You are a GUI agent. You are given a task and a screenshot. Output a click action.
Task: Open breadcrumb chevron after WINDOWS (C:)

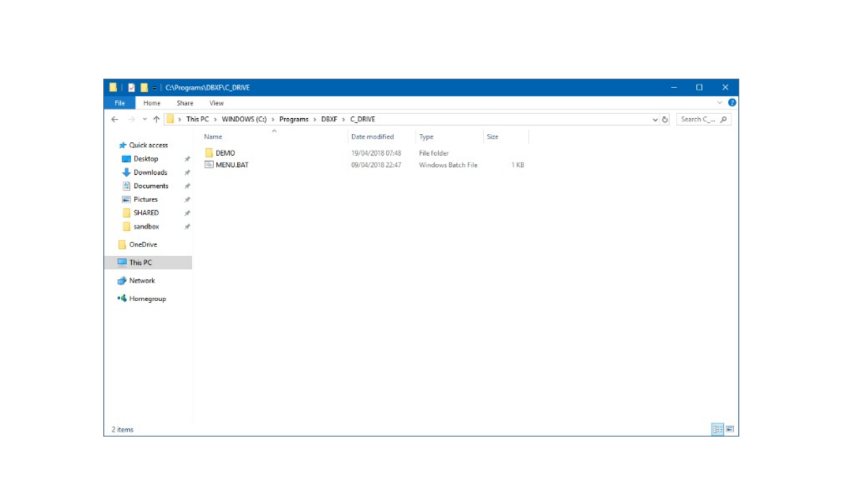[x=273, y=120]
